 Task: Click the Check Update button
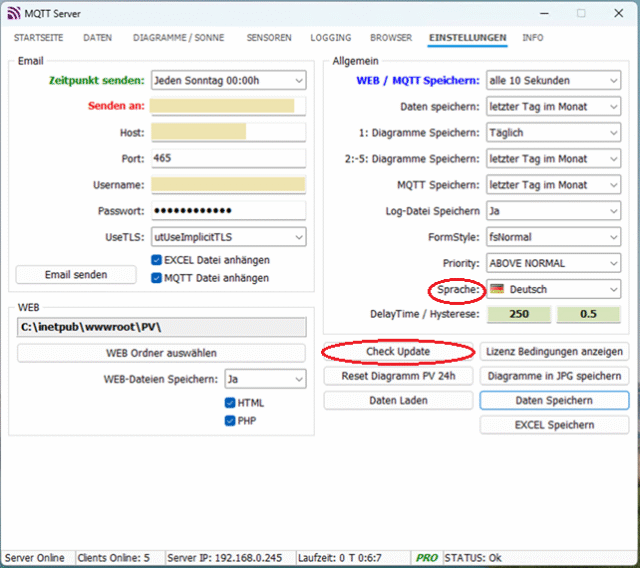pos(398,351)
